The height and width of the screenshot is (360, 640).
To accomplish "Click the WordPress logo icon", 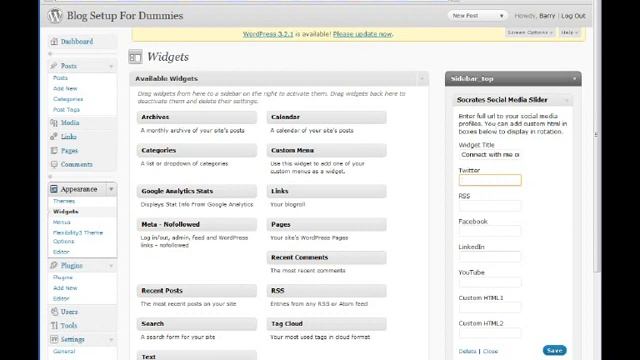I will pyautogui.click(x=55, y=16).
